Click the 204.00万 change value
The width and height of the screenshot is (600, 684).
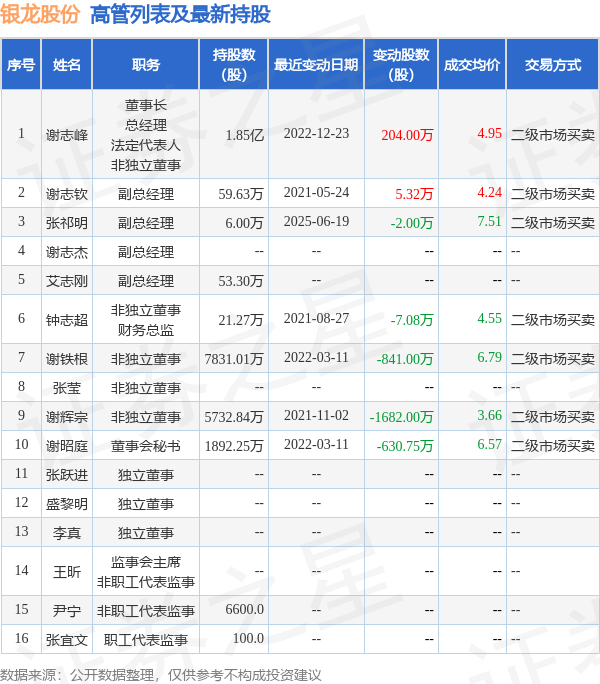pos(407,135)
